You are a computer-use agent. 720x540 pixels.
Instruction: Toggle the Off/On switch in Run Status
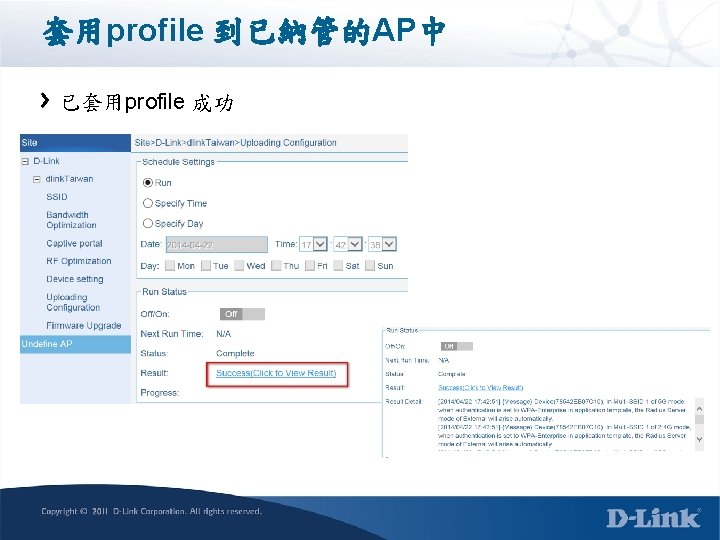(242, 314)
